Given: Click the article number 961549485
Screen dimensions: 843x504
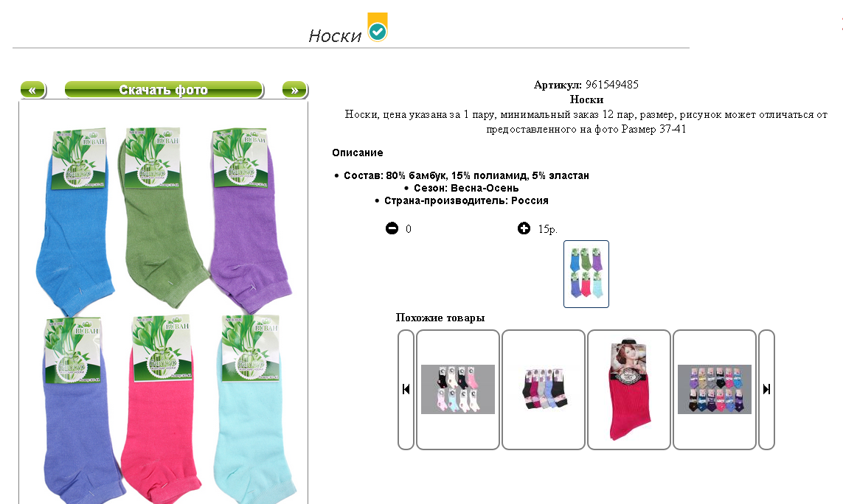Looking at the screenshot, I should pyautogui.click(x=612, y=84).
